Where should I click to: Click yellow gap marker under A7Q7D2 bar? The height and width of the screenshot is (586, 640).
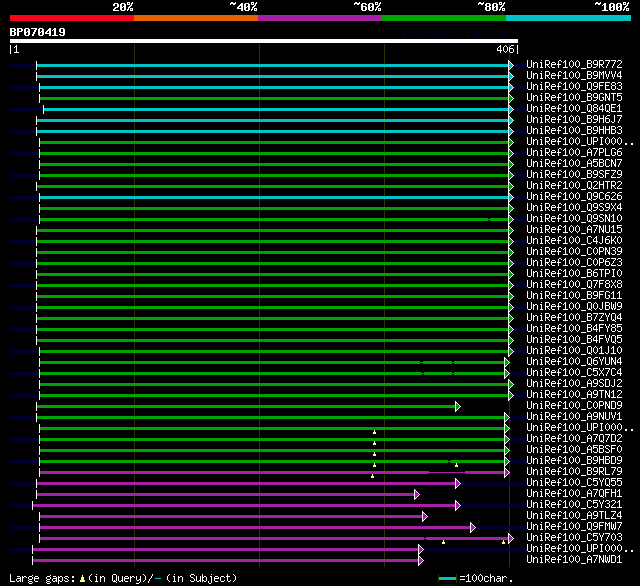[x=374, y=443]
